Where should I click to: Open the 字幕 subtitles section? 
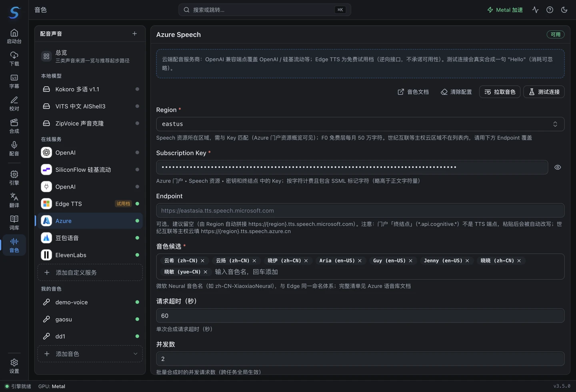click(14, 81)
